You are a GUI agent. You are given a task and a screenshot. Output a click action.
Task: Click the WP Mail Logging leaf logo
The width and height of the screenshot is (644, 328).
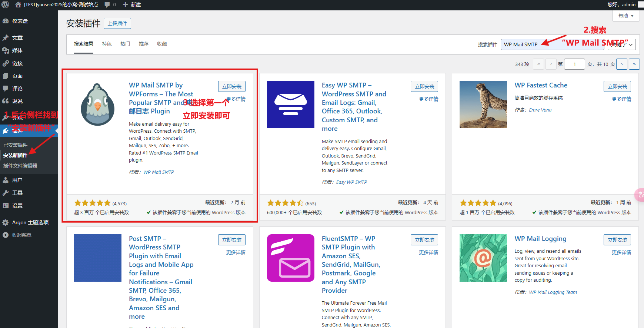483,258
